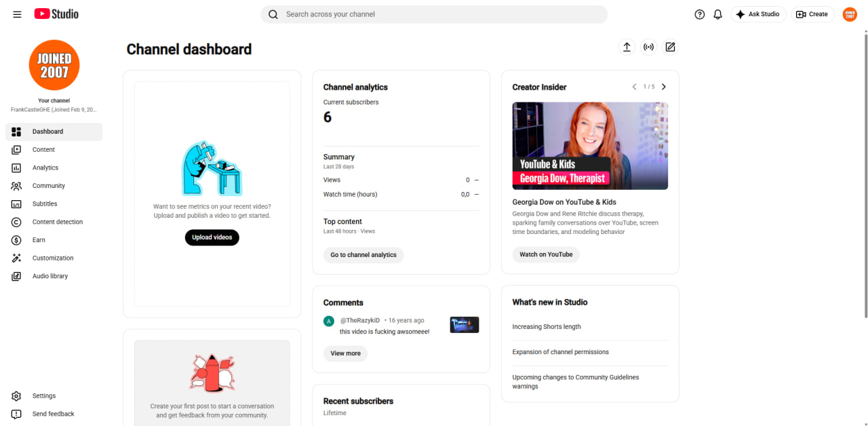Click the @TheRazykiD commenter avatar
This screenshot has height=426, width=868.
pyautogui.click(x=329, y=321)
